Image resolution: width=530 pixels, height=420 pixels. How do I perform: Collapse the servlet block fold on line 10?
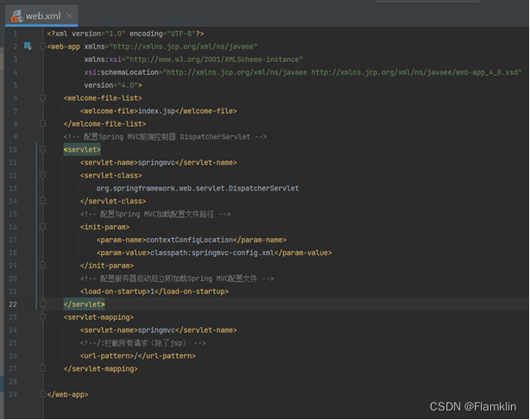[x=42, y=149]
